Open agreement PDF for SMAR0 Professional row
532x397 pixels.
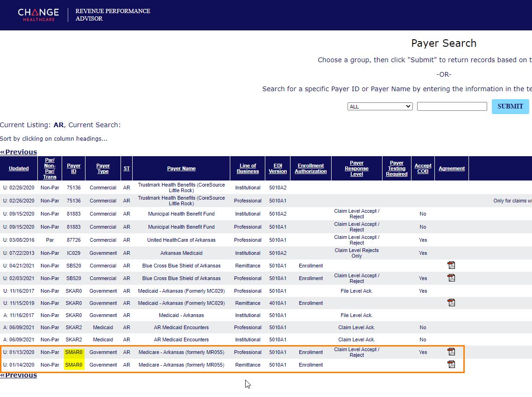451,352
